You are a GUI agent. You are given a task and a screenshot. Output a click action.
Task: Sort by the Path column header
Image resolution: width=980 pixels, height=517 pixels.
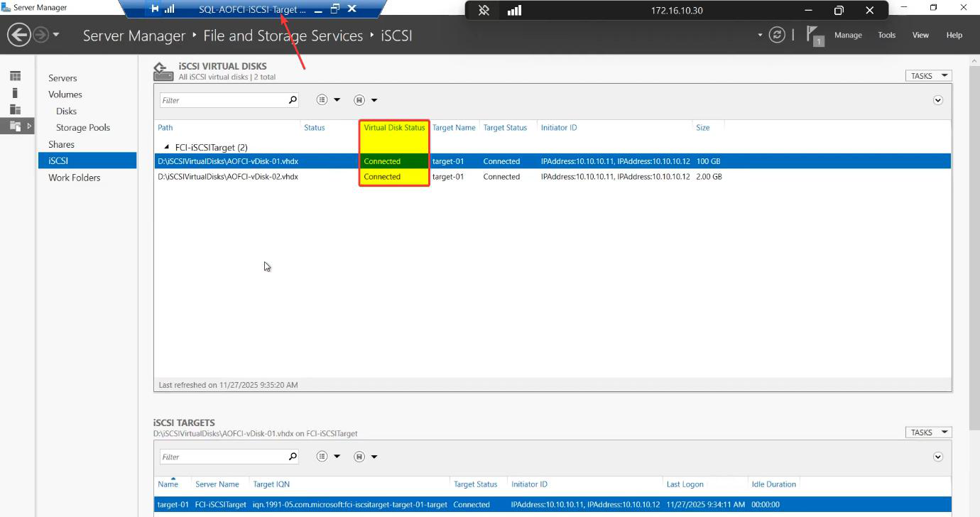tap(165, 128)
